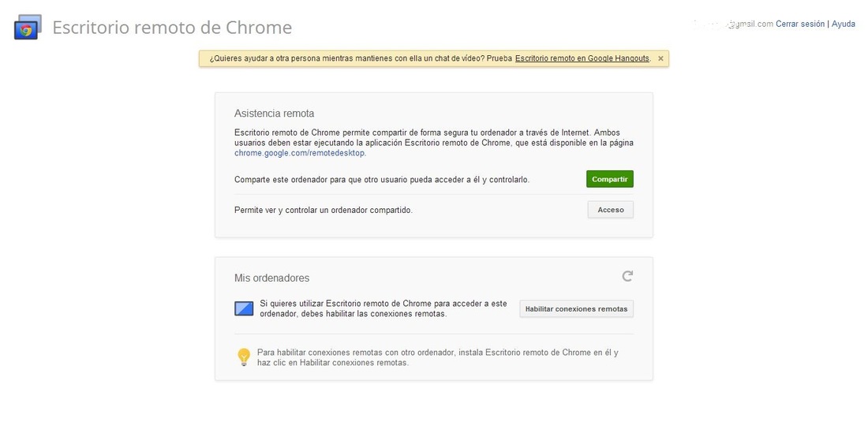Image resolution: width=868 pixels, height=422 pixels.
Task: Click the Acceso button
Action: tap(610, 210)
